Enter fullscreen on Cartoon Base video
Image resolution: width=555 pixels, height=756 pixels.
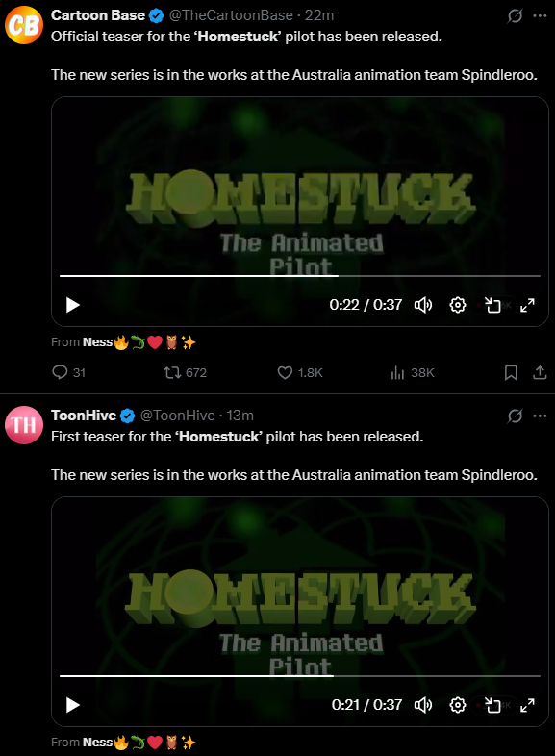(x=527, y=305)
